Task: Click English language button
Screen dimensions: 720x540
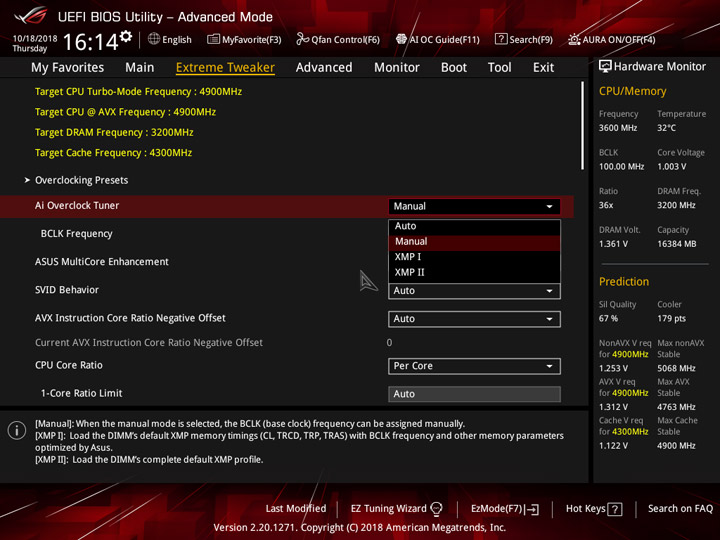Action: pyautogui.click(x=170, y=39)
